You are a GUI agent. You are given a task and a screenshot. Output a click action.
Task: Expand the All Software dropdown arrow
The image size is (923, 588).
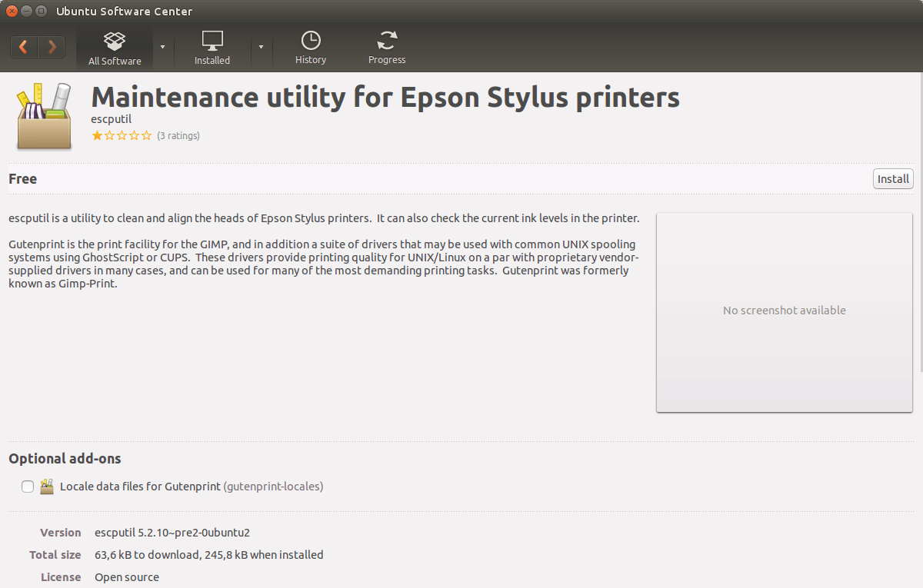click(162, 47)
